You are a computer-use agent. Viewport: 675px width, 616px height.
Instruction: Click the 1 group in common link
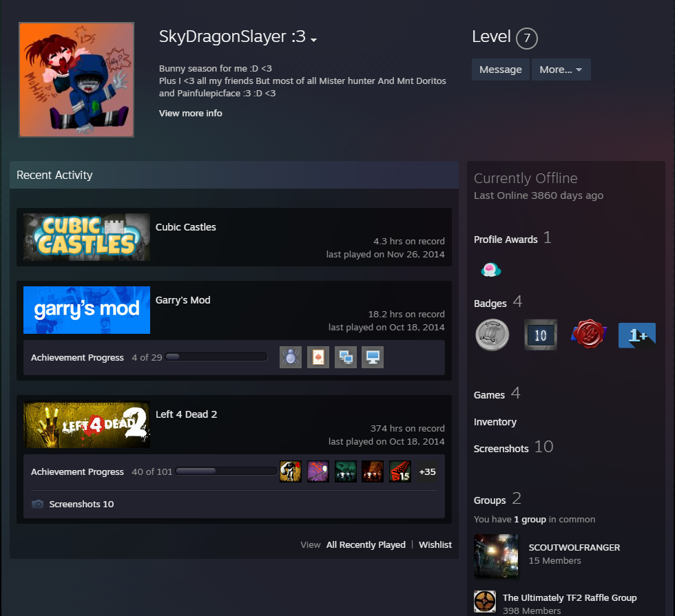click(x=530, y=519)
